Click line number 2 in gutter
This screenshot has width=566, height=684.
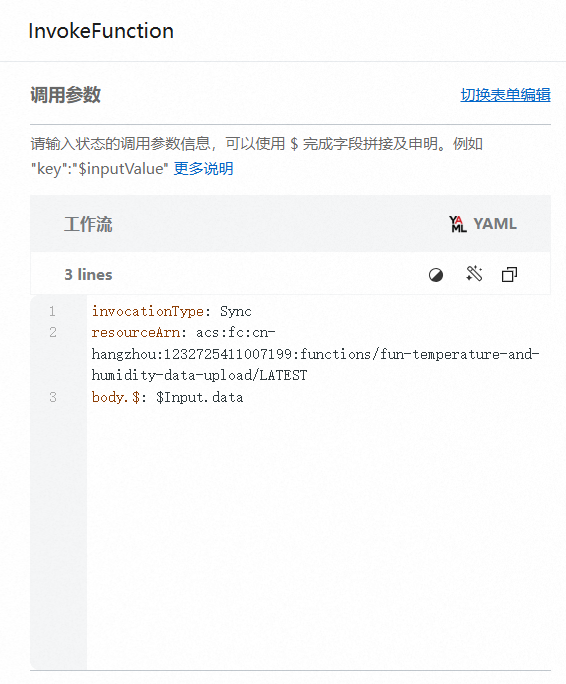53,333
